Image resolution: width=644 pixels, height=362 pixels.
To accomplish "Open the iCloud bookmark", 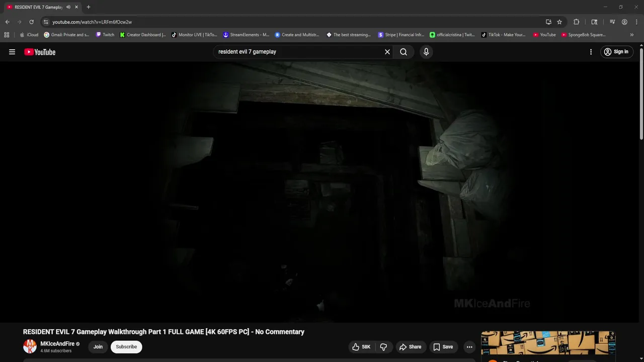I will coord(29,35).
